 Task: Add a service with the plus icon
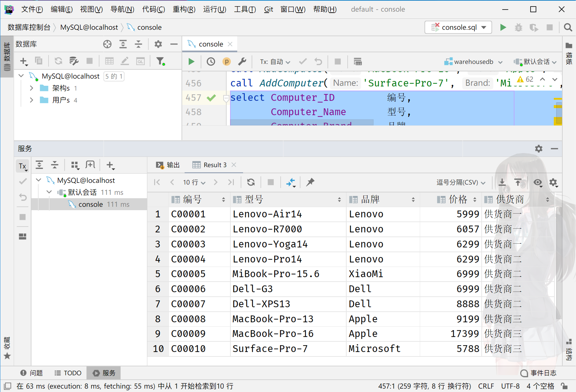pos(110,165)
